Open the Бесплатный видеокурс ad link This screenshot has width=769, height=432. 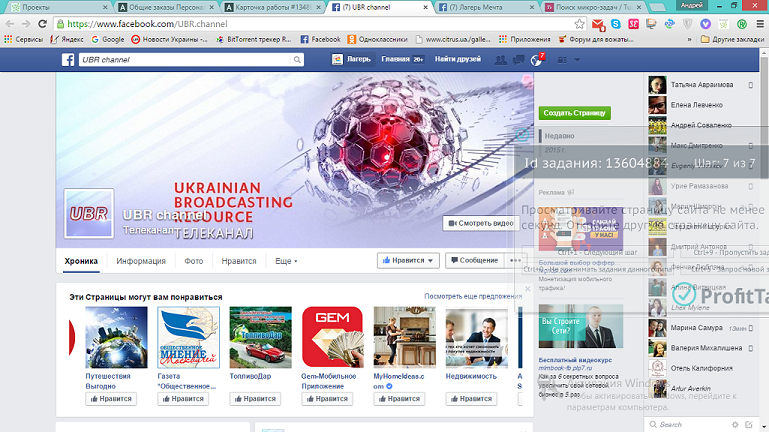[x=575, y=360]
